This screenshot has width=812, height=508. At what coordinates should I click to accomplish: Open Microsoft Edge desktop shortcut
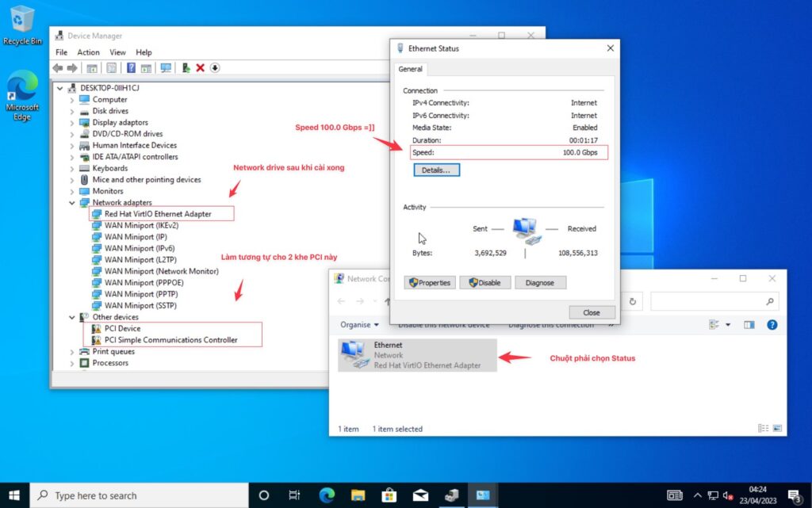pos(21,96)
